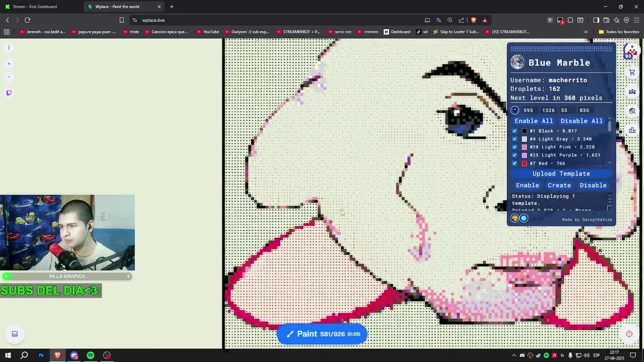
Task: Open the leaderboard bar chart icon
Action: click(632, 131)
